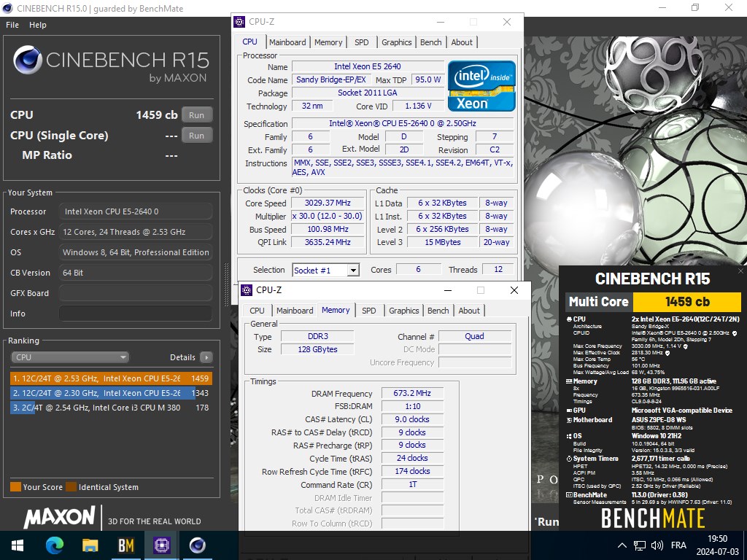Open SPD tab in upper CPU-Z window
Viewport: 747px width, 560px height.
pos(362,42)
